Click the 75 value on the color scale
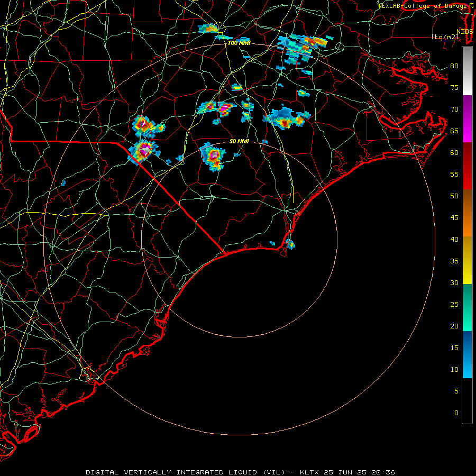The image size is (476, 476). click(454, 87)
